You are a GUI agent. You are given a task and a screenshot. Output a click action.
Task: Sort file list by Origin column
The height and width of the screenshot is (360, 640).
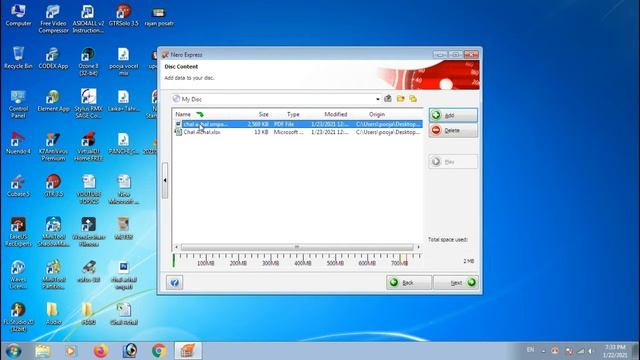[377, 114]
